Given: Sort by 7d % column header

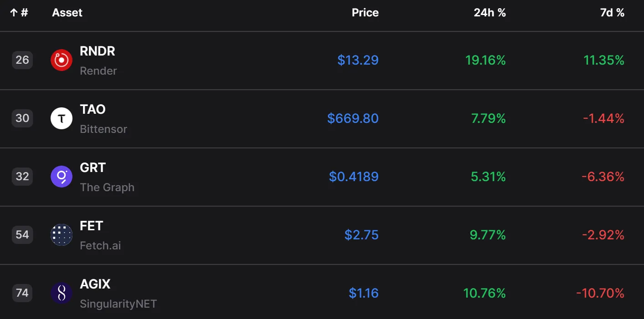Looking at the screenshot, I should [612, 13].
